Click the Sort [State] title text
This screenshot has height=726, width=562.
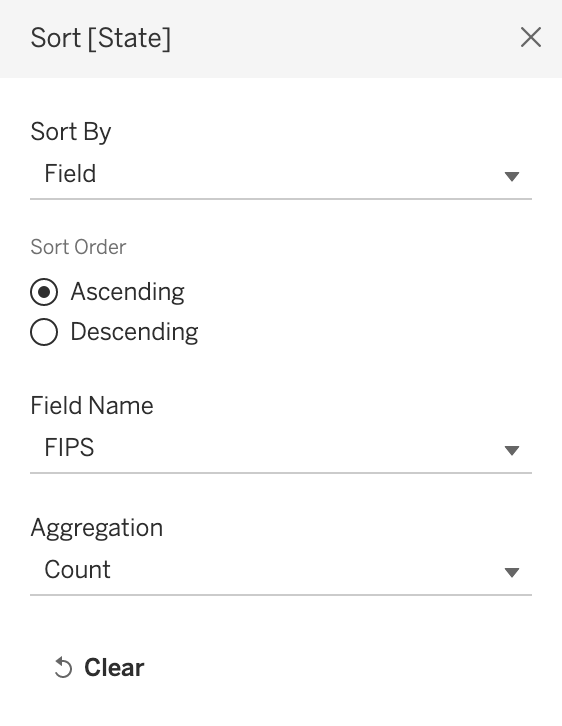coord(100,38)
